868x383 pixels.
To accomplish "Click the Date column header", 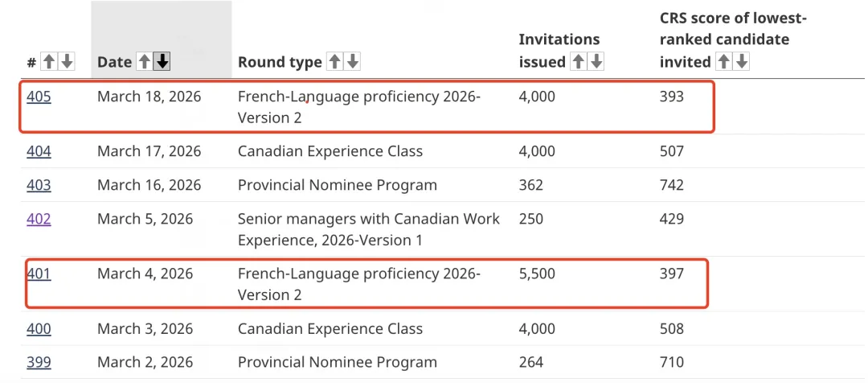I will click(x=114, y=62).
